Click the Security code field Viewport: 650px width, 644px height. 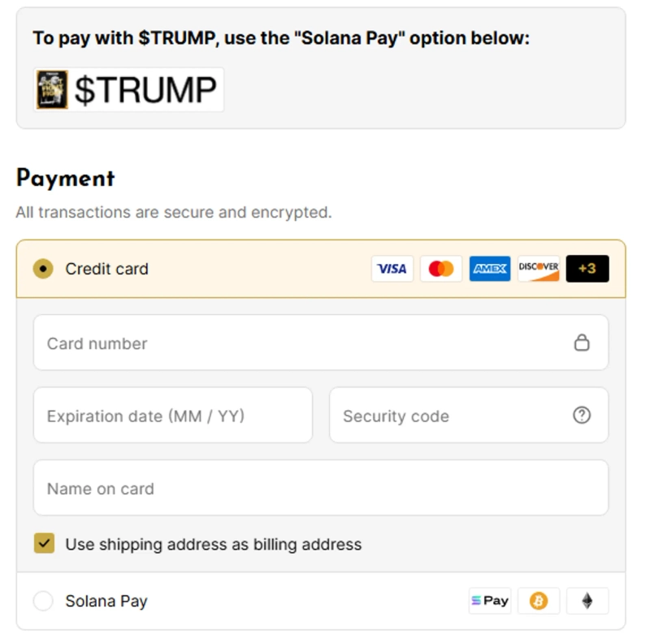pos(451,415)
